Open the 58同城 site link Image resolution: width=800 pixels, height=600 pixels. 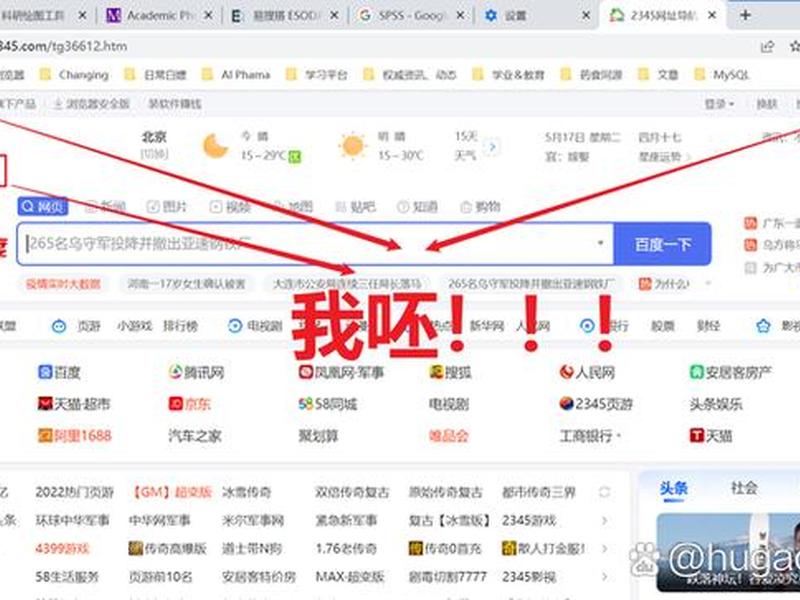tap(328, 404)
